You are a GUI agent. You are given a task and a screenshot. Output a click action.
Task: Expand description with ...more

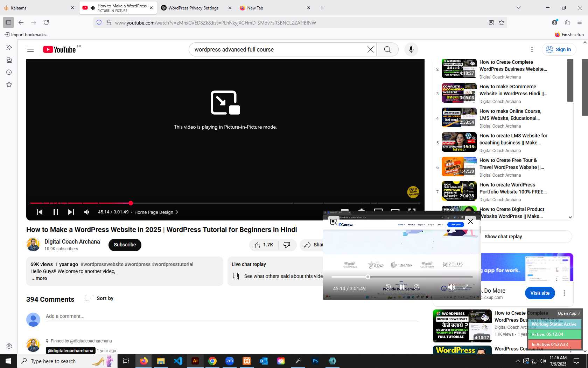39,278
